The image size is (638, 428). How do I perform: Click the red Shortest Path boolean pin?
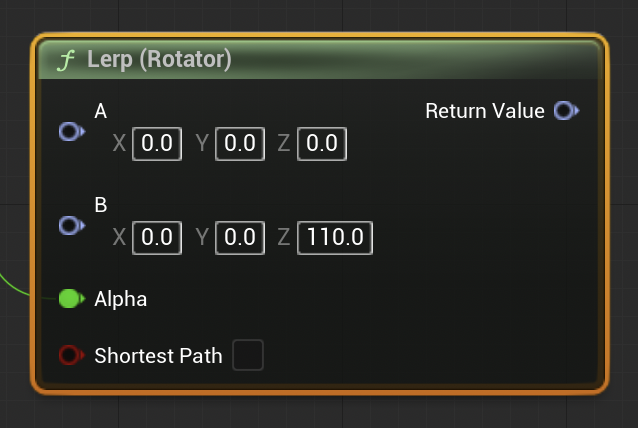coord(70,355)
